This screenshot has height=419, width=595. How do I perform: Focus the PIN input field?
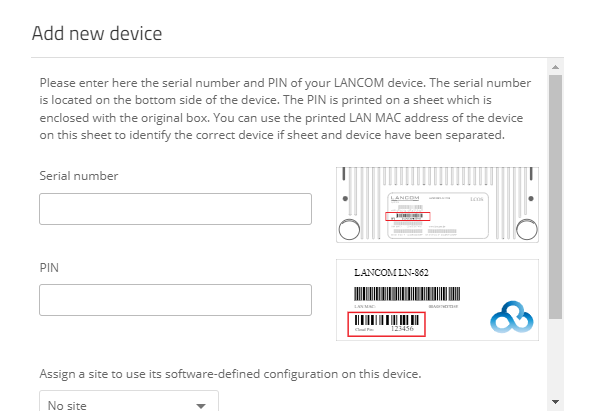175,300
